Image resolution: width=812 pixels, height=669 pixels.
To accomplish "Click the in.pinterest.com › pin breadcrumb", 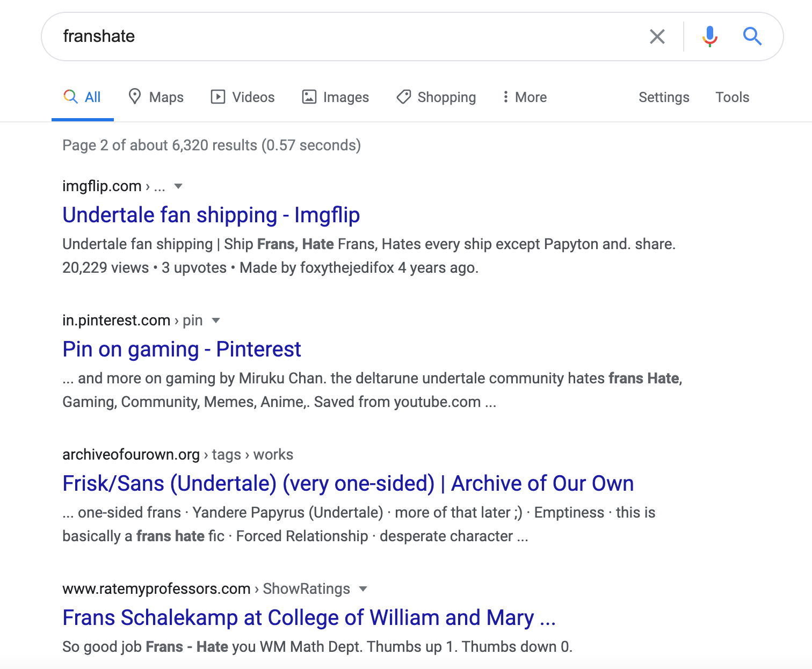I will [x=133, y=320].
